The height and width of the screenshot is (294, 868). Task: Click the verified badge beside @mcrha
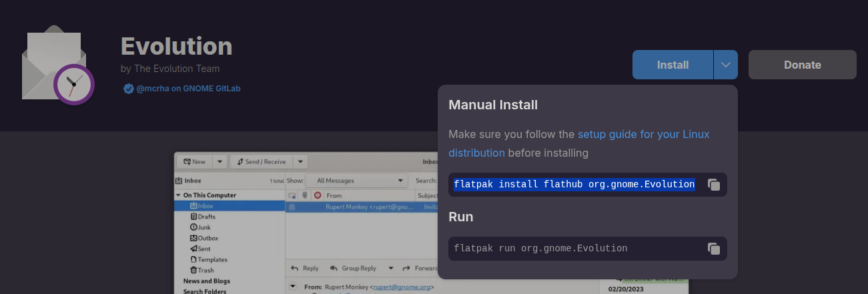point(129,88)
